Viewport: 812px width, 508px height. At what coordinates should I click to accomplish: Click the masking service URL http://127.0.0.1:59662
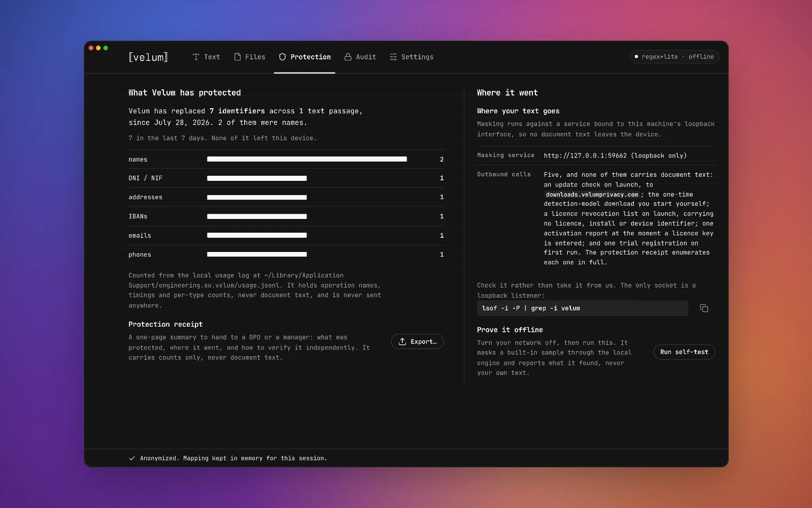[x=585, y=155]
